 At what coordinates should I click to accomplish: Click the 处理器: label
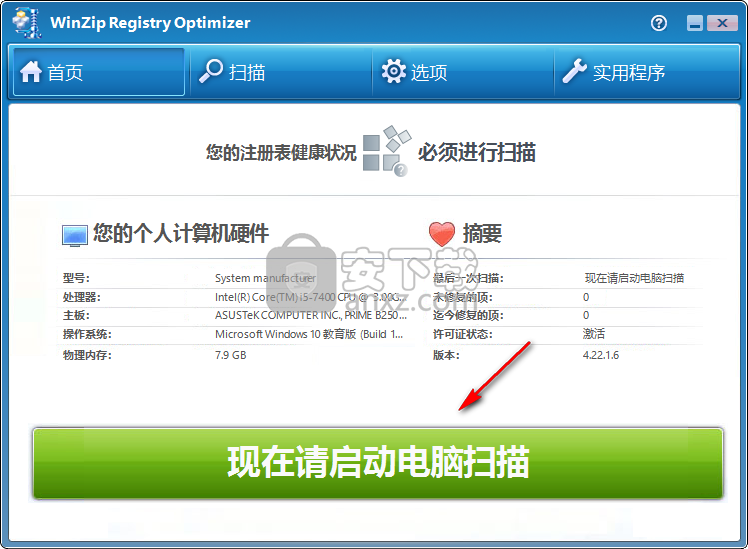pos(82,297)
